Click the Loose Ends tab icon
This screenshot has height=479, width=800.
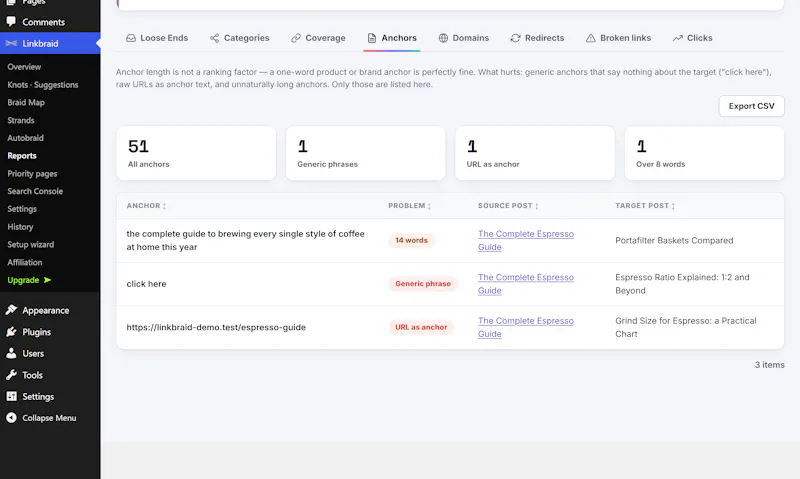[131, 38]
